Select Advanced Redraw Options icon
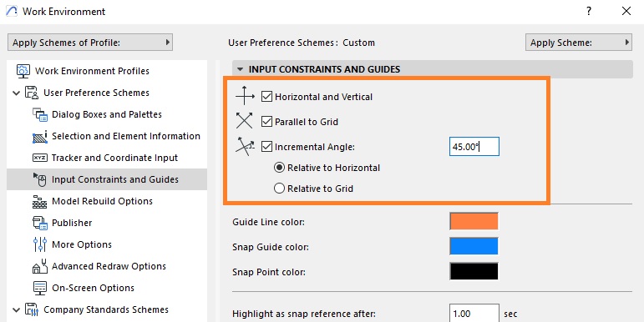This screenshot has height=322, width=644. tap(40, 266)
